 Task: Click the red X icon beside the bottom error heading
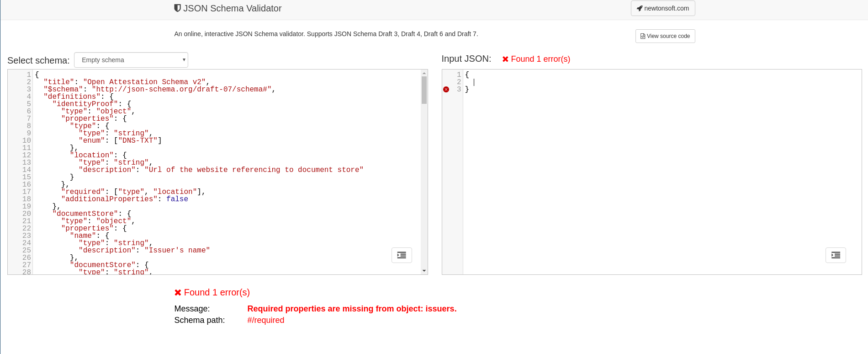click(x=178, y=292)
